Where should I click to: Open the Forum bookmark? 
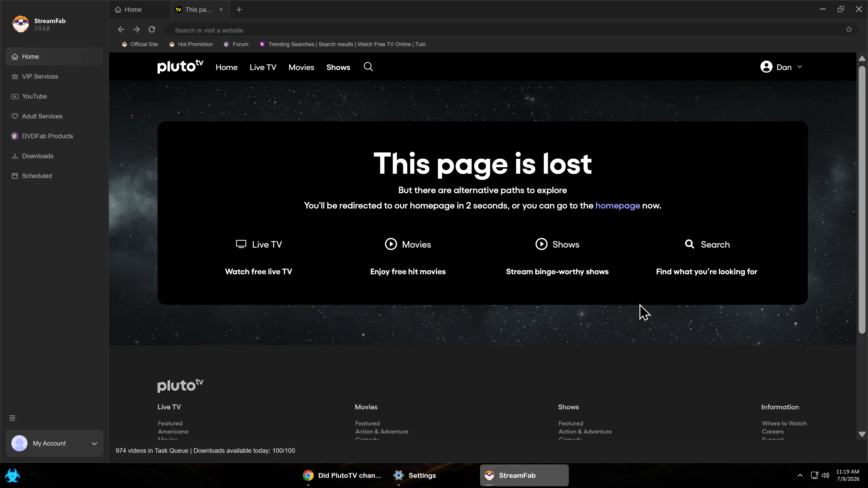pyautogui.click(x=236, y=44)
